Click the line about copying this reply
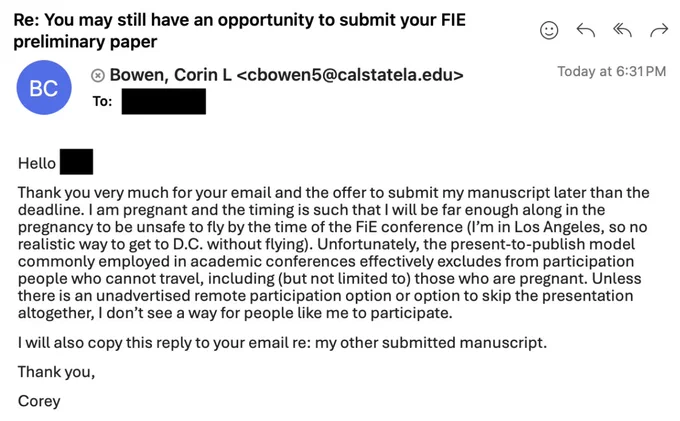 tap(282, 343)
